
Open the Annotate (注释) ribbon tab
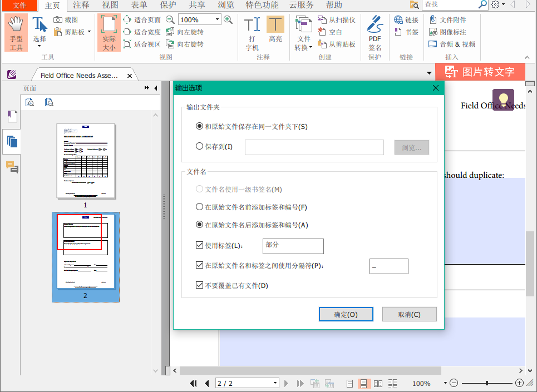click(81, 5)
